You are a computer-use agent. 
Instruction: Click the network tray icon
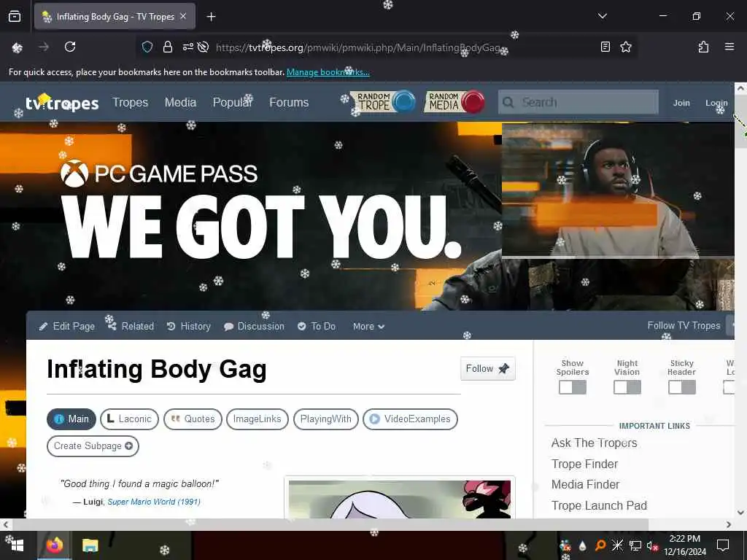[x=635, y=545]
